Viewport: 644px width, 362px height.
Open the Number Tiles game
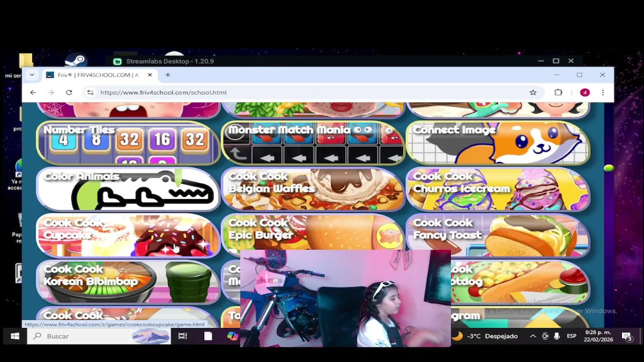pyautogui.click(x=128, y=142)
